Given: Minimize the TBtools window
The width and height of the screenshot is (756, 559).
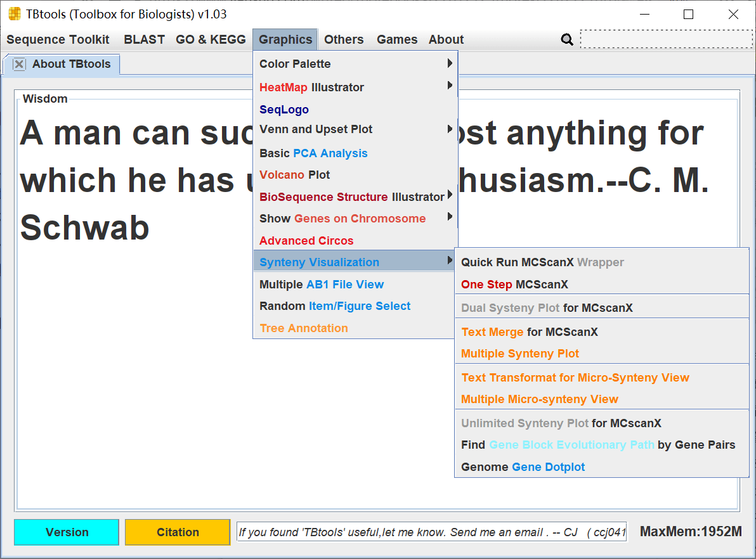Looking at the screenshot, I should [x=644, y=15].
